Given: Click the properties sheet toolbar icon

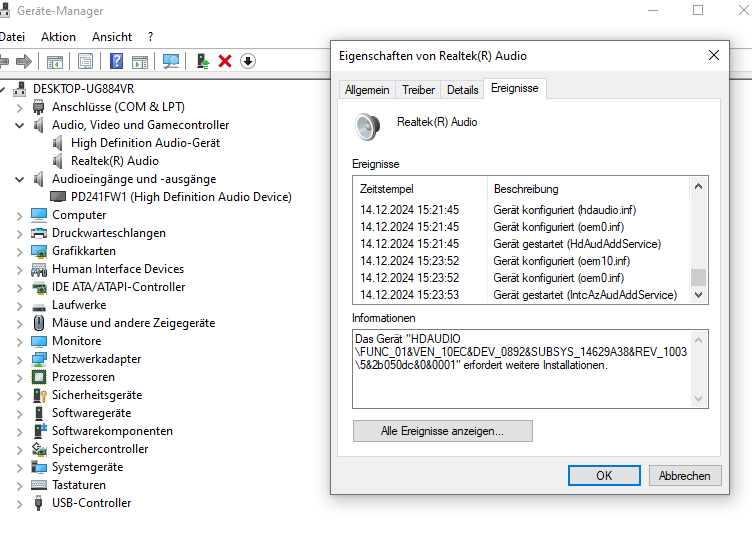Looking at the screenshot, I should pyautogui.click(x=85, y=61).
